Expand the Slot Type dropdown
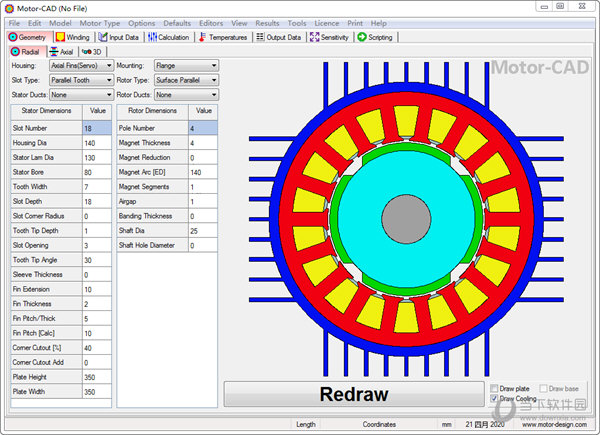 [x=81, y=80]
